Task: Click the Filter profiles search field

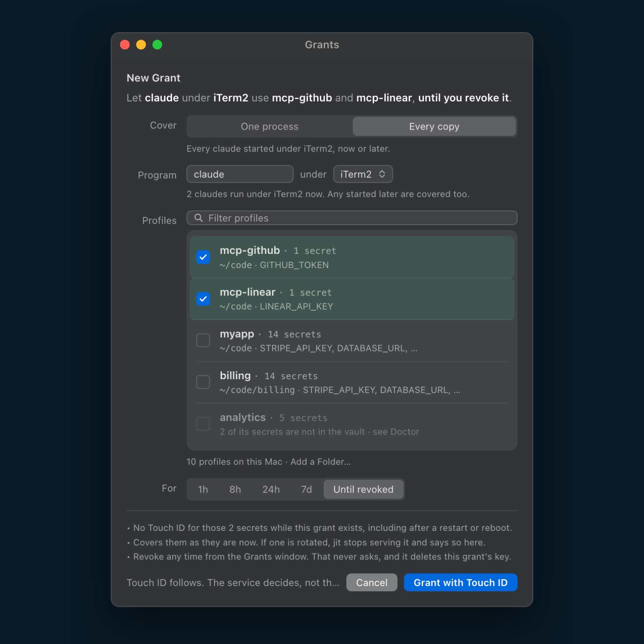Action: (352, 218)
